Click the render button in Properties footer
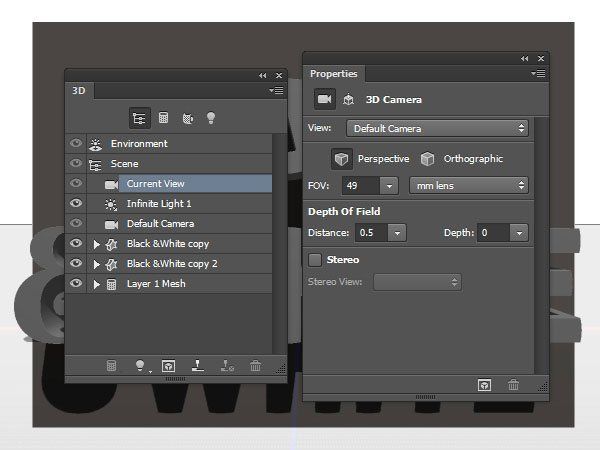This screenshot has height=450, width=600. point(484,385)
